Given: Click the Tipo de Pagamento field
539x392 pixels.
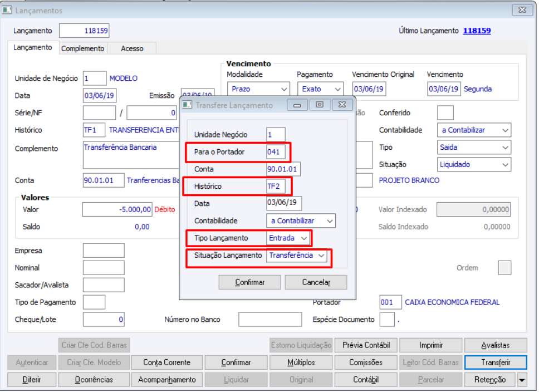Looking at the screenshot, I should [94, 302].
